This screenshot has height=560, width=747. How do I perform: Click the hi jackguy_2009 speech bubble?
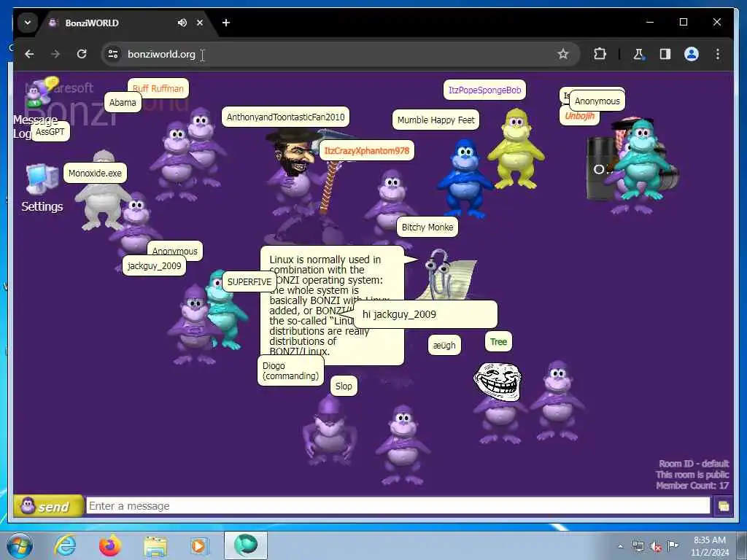coord(425,314)
